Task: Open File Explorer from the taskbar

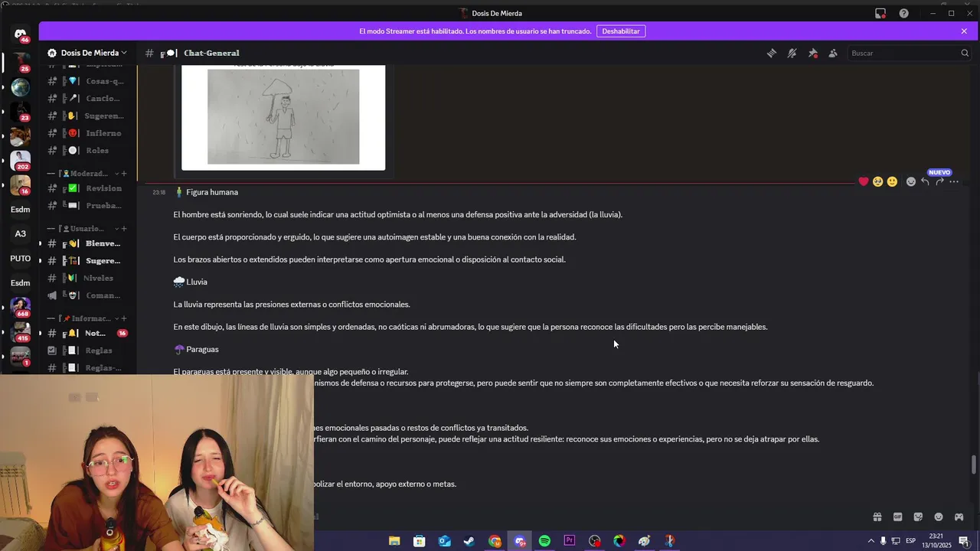Action: click(394, 541)
